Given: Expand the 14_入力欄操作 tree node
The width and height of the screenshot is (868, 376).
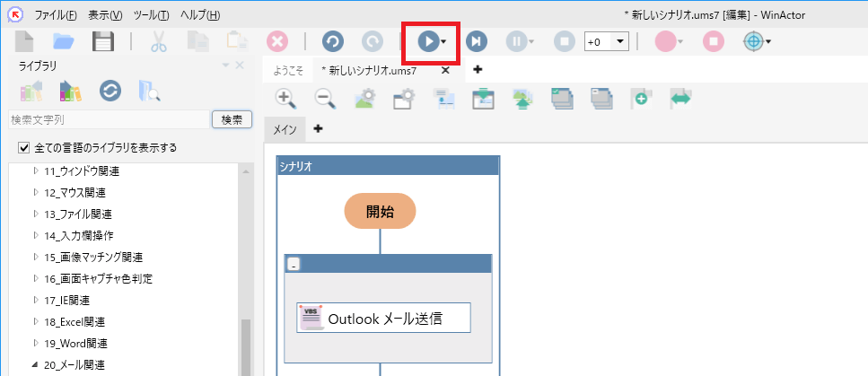Looking at the screenshot, I should (x=37, y=235).
